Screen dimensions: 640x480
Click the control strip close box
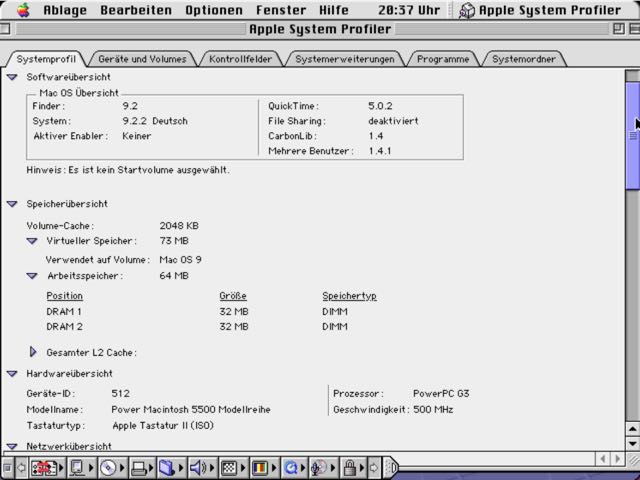pos(7,468)
